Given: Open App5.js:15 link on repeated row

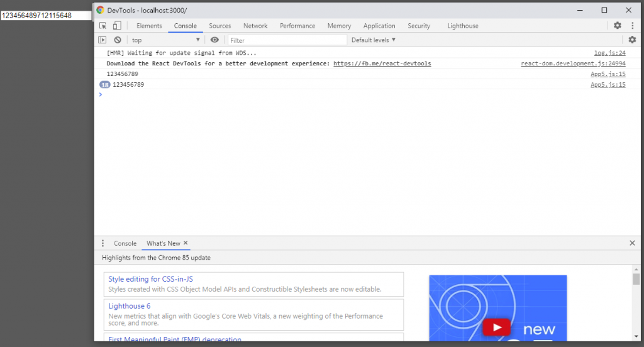Looking at the screenshot, I should pos(608,85).
